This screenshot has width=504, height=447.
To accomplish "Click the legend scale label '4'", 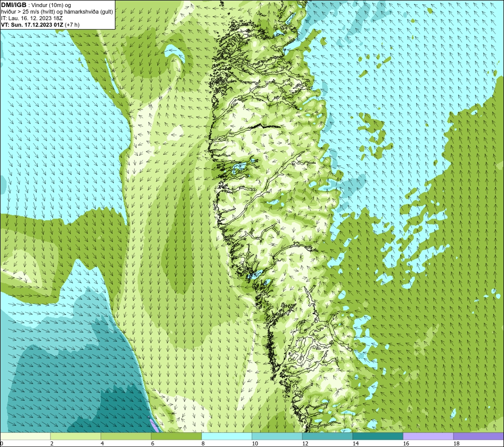I will (102, 444).
